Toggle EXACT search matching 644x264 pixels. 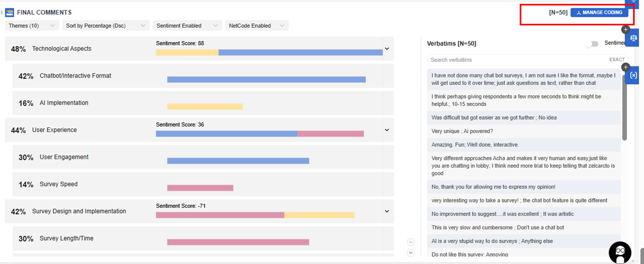click(x=617, y=59)
